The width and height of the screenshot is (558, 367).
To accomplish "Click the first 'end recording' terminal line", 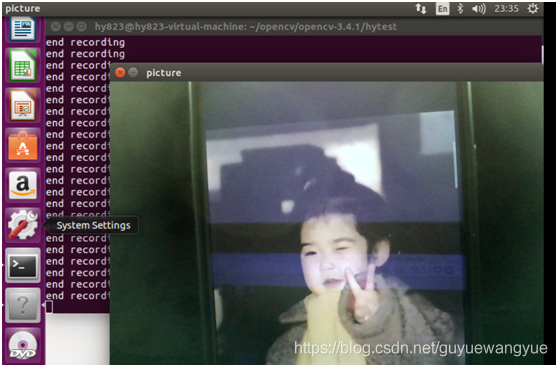I will tap(85, 42).
